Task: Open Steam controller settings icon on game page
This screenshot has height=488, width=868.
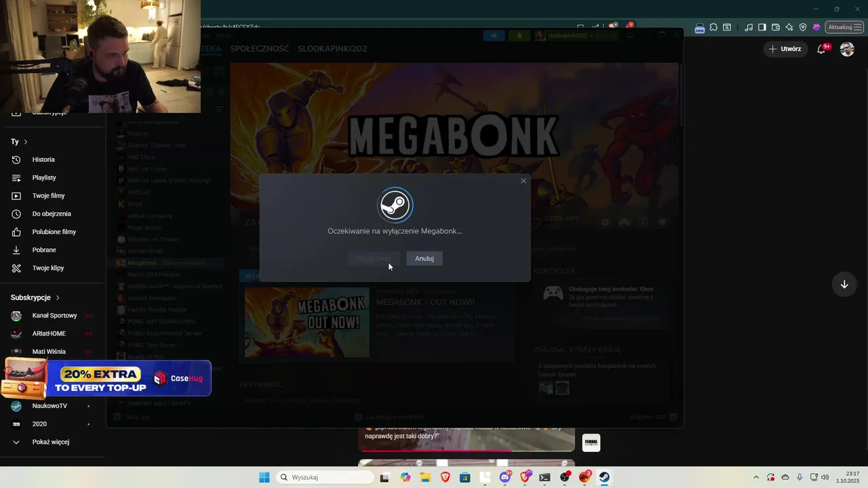Action: click(625, 222)
